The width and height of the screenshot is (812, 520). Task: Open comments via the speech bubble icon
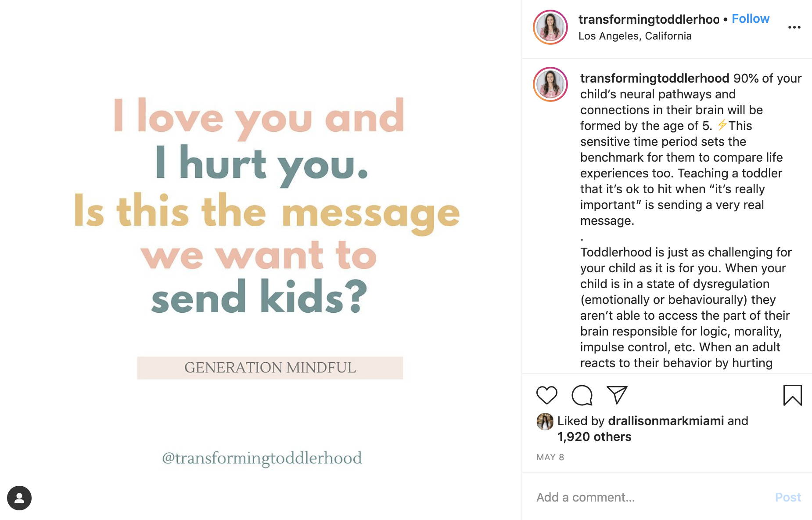(x=582, y=395)
